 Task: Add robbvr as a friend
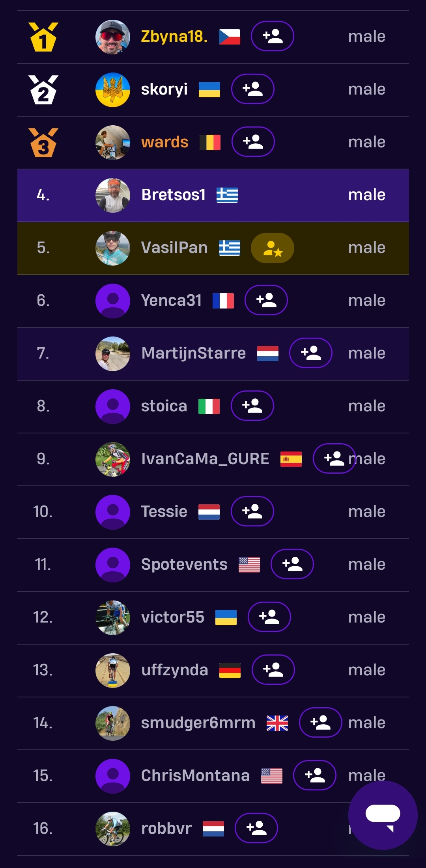click(256, 828)
